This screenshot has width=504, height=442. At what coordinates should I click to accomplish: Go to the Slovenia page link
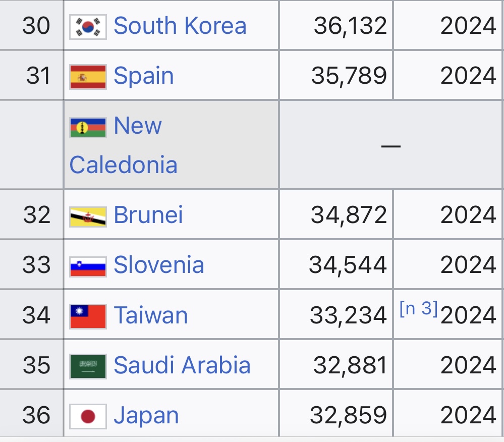(x=159, y=265)
